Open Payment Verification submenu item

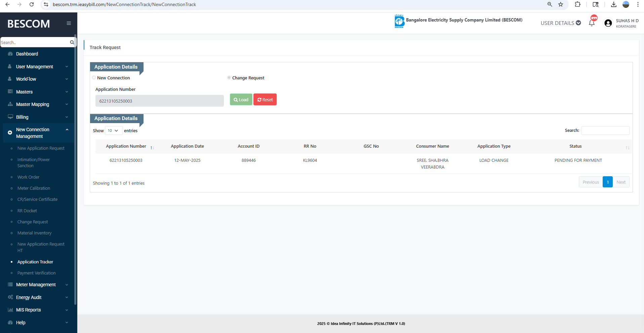[x=36, y=273]
